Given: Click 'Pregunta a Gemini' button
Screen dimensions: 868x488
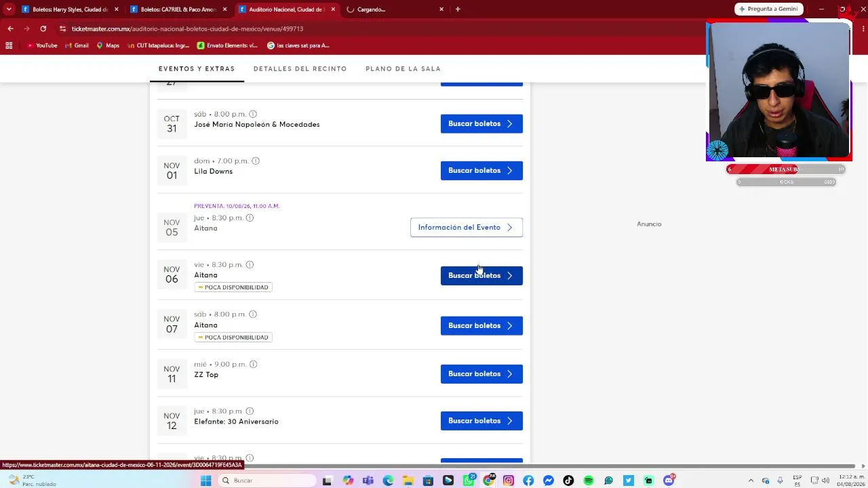Looking at the screenshot, I should 769,9.
